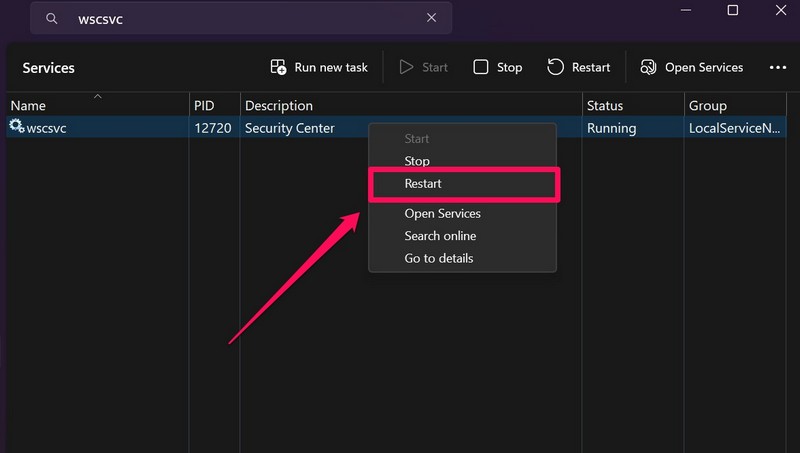800x453 pixels.
Task: Click the Restart toolbar button
Action: click(579, 67)
